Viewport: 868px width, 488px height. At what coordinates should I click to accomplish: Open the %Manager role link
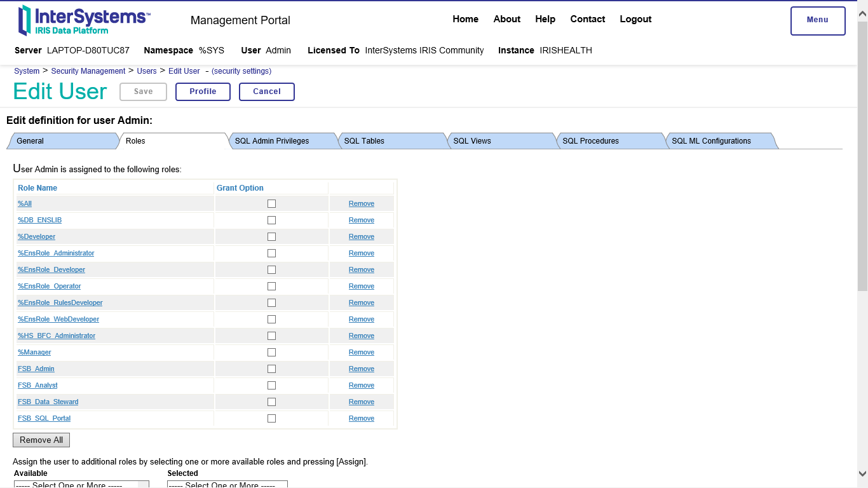[x=34, y=352]
